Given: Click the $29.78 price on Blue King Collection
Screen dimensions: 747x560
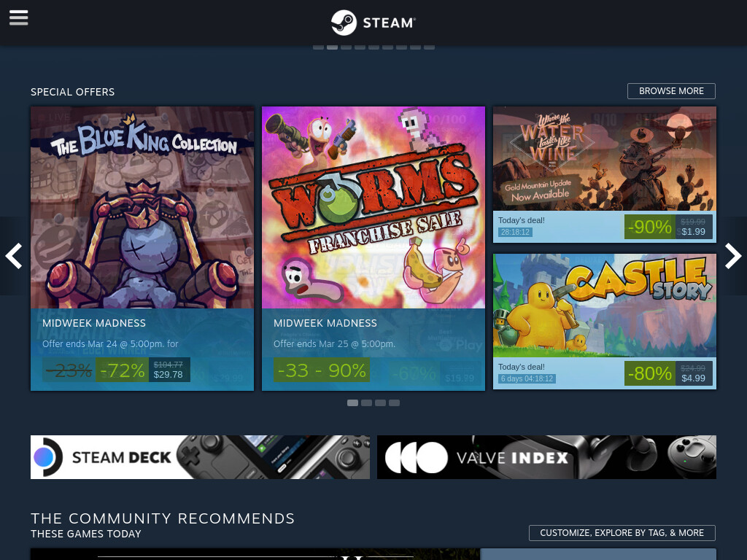Looking at the screenshot, I should tap(169, 375).
